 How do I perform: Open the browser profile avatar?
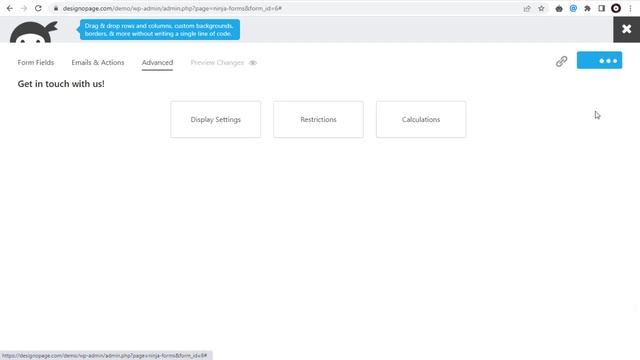click(x=616, y=8)
